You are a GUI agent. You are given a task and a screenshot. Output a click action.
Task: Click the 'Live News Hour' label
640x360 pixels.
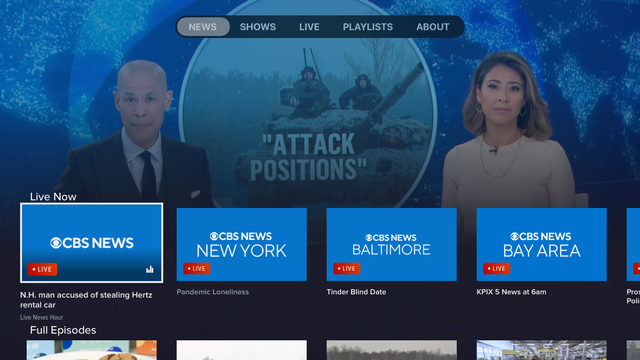tap(42, 317)
